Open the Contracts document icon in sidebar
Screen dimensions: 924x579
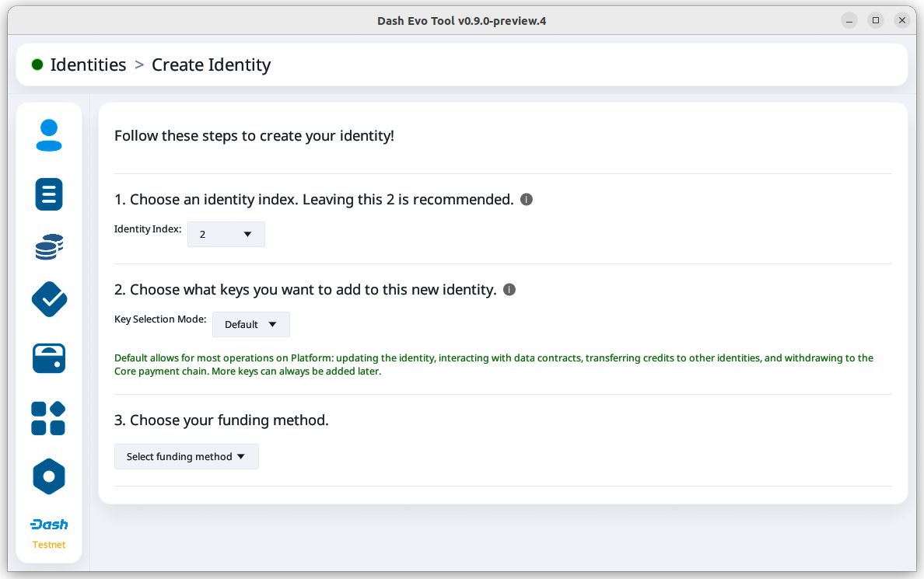49,194
